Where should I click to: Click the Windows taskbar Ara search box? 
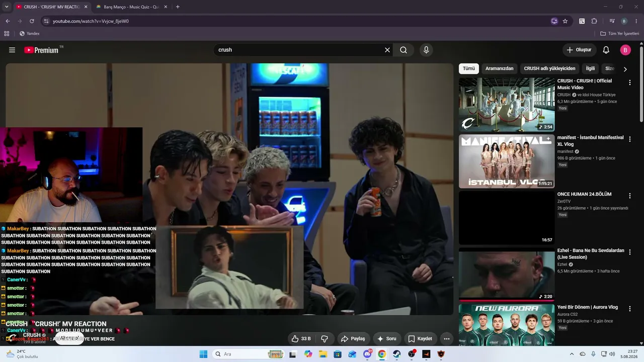click(x=250, y=354)
